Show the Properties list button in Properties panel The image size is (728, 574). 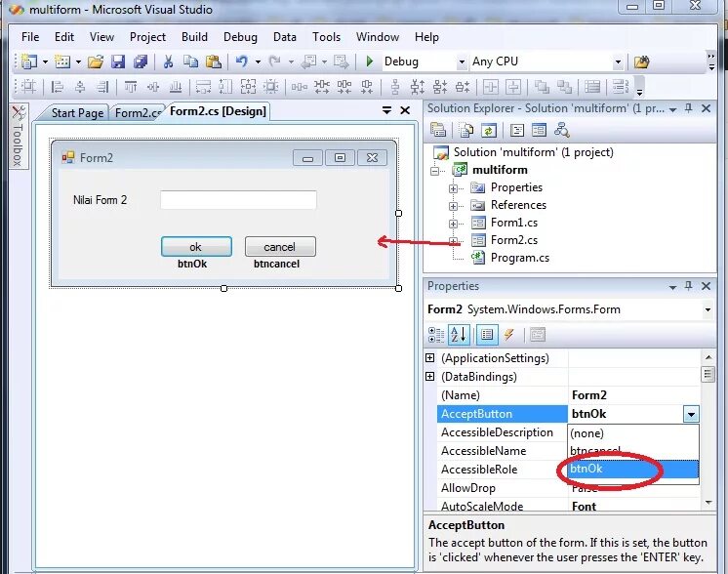coord(487,335)
